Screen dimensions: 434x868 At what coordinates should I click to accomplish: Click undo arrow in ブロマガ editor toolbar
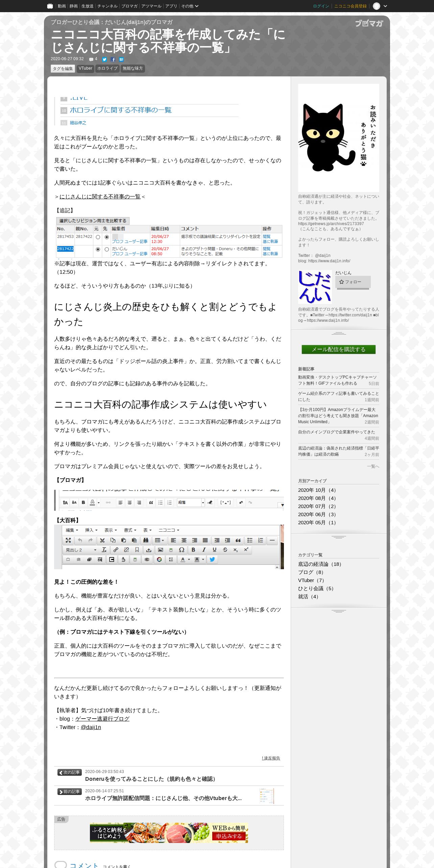241,502
